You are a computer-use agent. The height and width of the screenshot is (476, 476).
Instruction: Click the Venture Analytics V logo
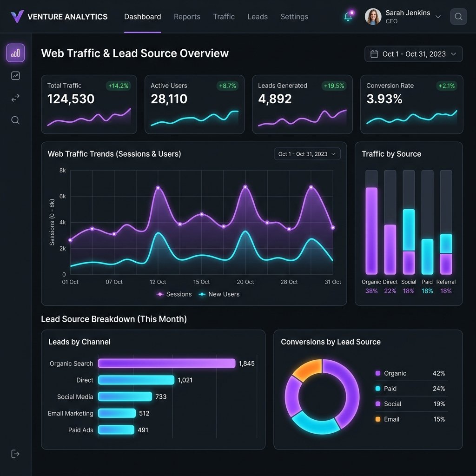tap(17, 16)
